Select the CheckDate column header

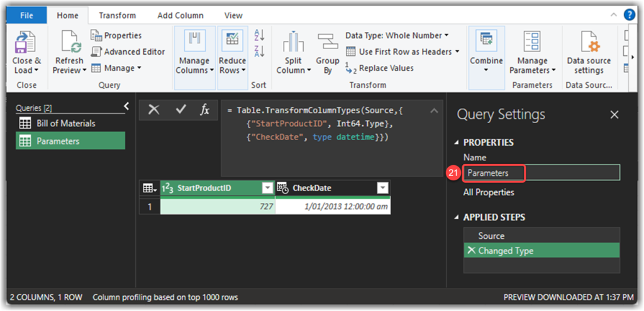(333, 188)
